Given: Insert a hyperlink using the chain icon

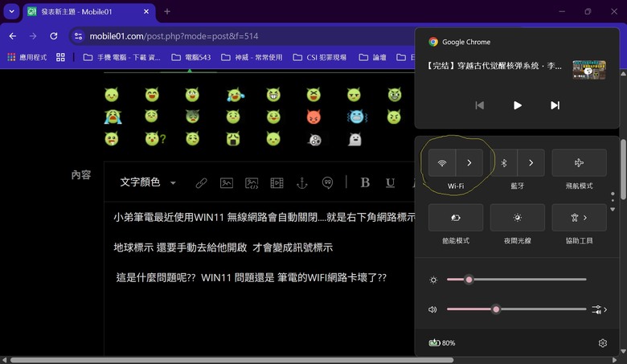Looking at the screenshot, I should 201,183.
